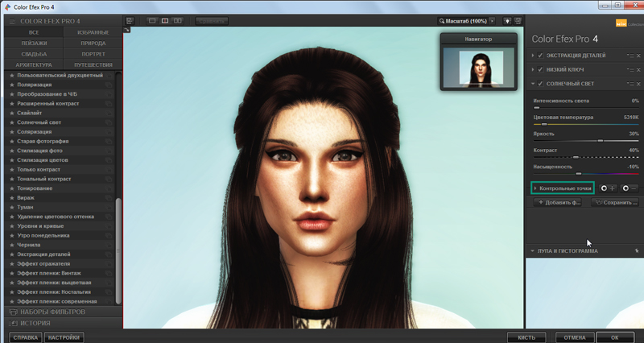
Task: Open НАСТРОЙКИ settings button
Action: click(64, 337)
